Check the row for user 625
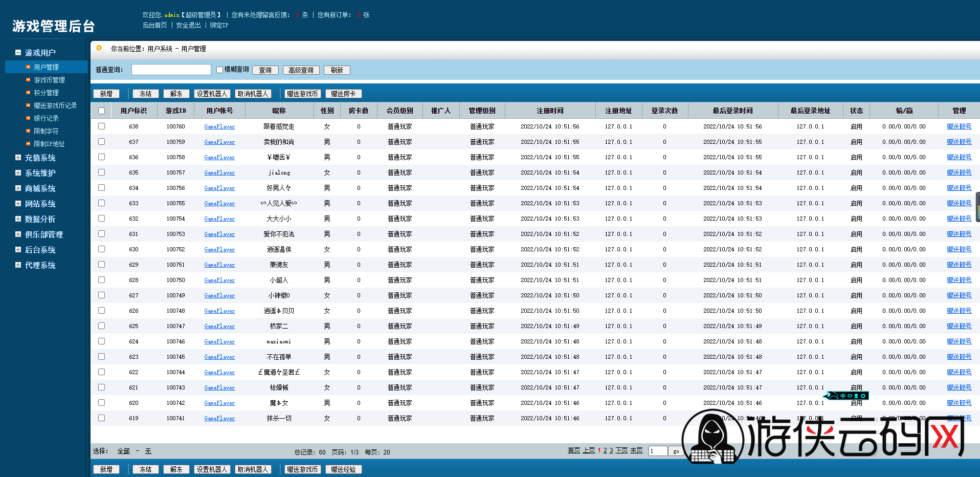The width and height of the screenshot is (980, 477). click(x=101, y=326)
